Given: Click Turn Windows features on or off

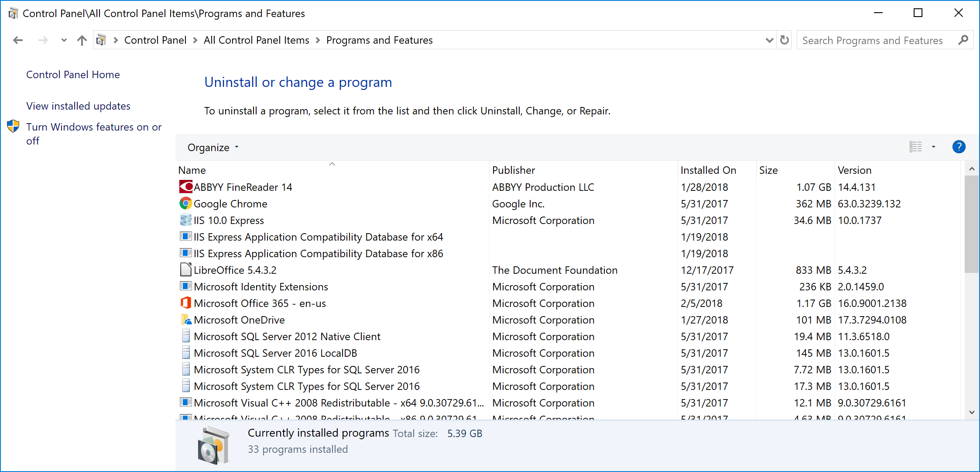Looking at the screenshot, I should (x=94, y=134).
